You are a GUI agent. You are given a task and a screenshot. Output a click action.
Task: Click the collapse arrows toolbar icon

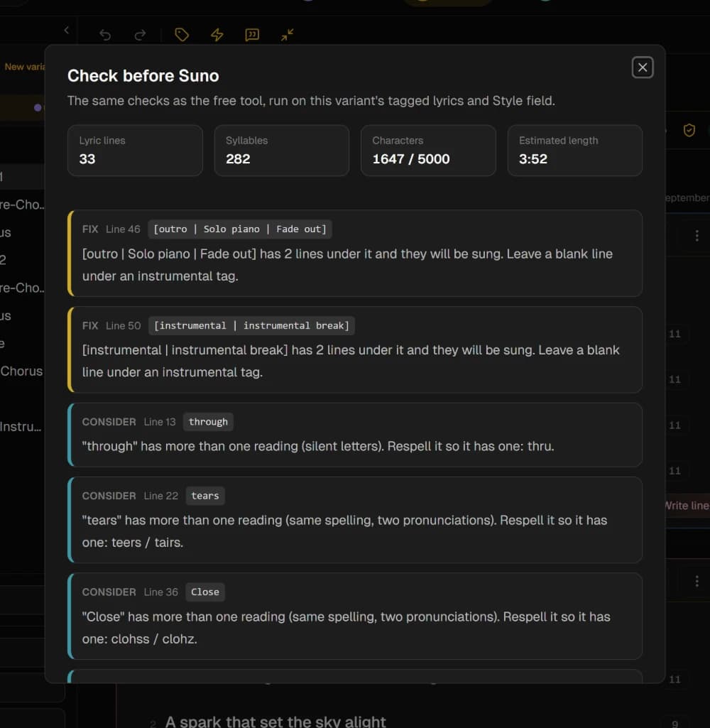(288, 35)
